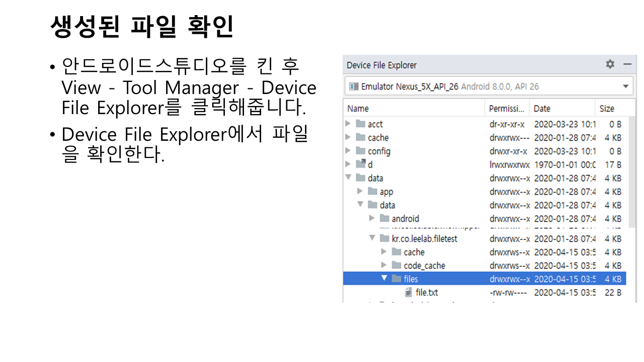Image resolution: width=644 pixels, height=362 pixels.
Task: Expand the app folder
Action: point(360,192)
